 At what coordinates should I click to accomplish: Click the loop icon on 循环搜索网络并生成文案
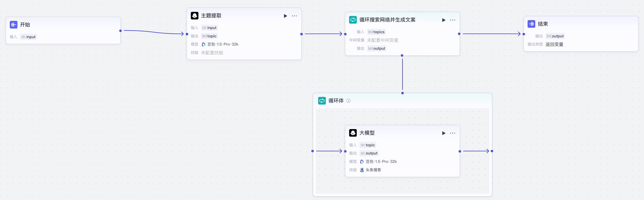[x=353, y=20]
